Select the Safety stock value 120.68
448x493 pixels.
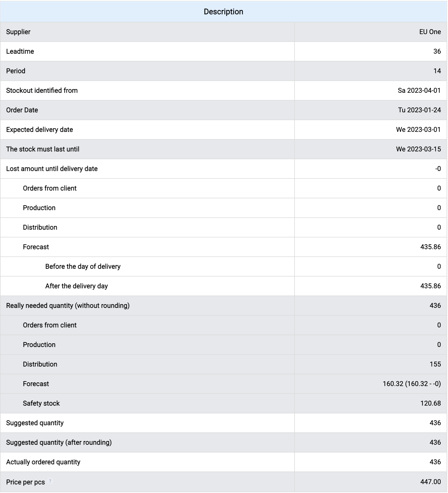tap(430, 403)
